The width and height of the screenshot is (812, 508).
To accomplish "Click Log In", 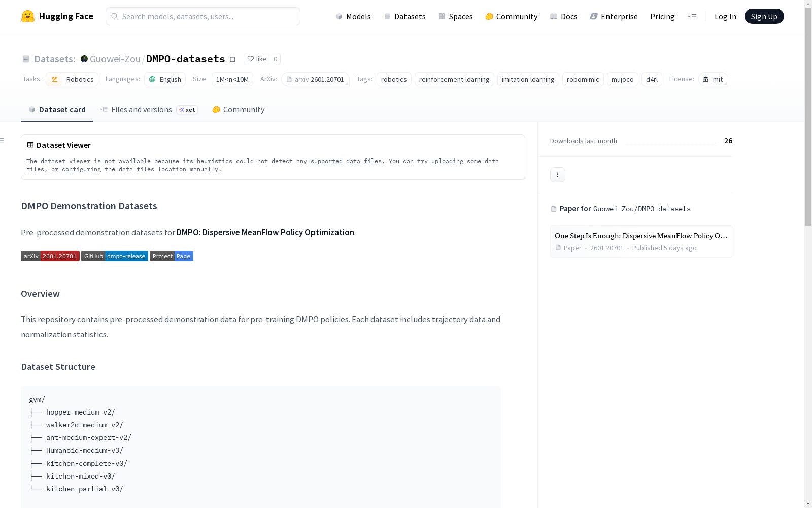I will pyautogui.click(x=725, y=16).
